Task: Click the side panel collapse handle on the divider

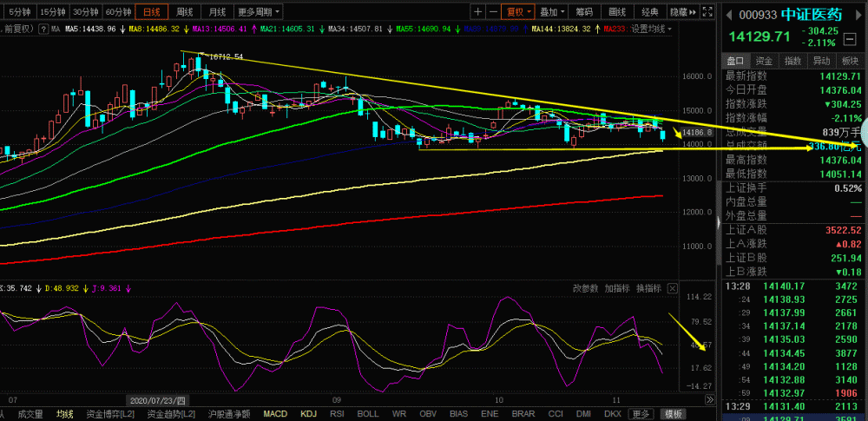Action: point(719,223)
